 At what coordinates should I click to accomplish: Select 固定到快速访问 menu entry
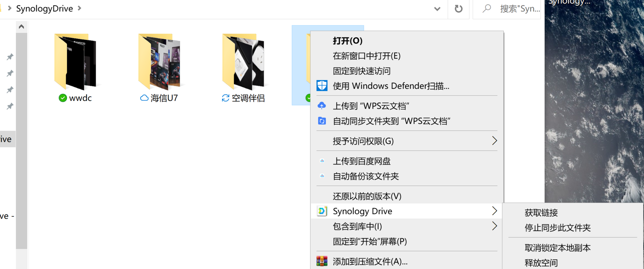point(407,71)
